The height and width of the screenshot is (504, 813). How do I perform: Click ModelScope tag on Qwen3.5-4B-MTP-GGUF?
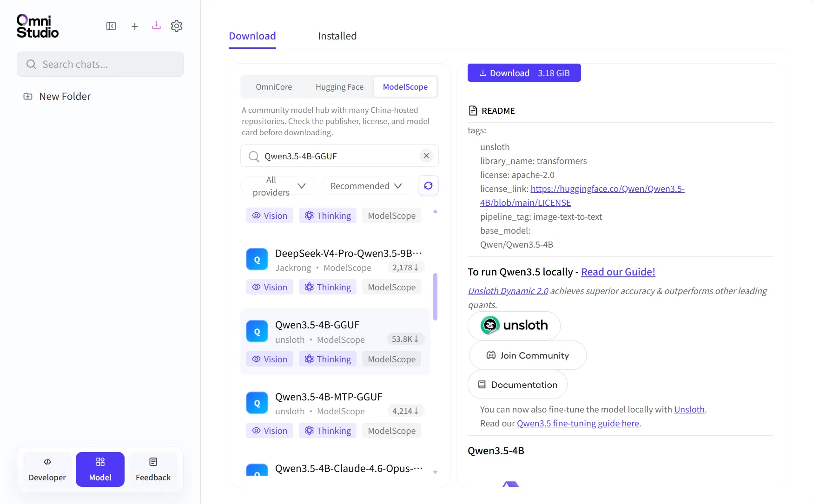(392, 431)
